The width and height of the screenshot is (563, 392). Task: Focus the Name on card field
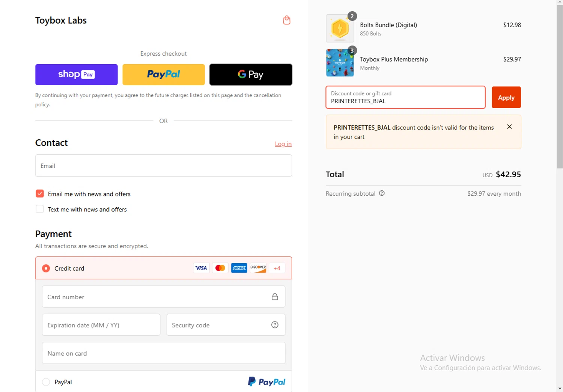[164, 353]
